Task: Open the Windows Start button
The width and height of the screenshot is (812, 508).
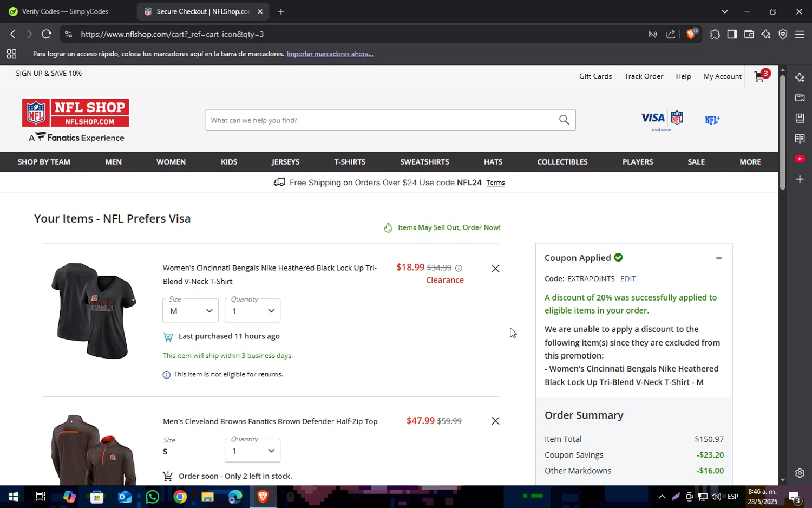Action: [14, 497]
